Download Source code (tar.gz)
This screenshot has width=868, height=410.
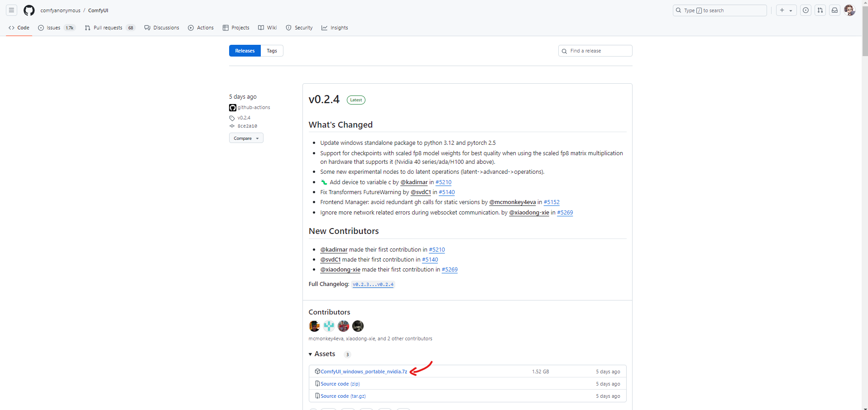click(343, 396)
